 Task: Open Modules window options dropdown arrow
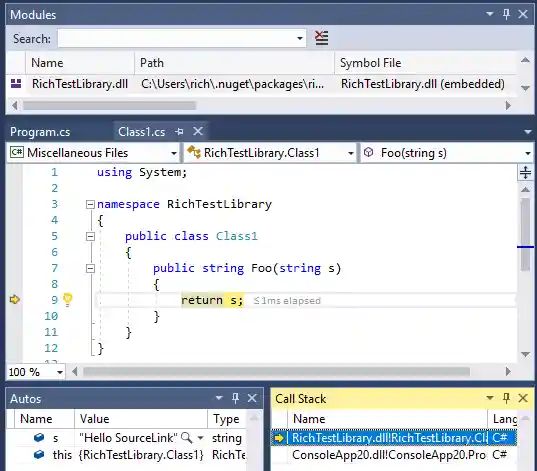pos(490,14)
